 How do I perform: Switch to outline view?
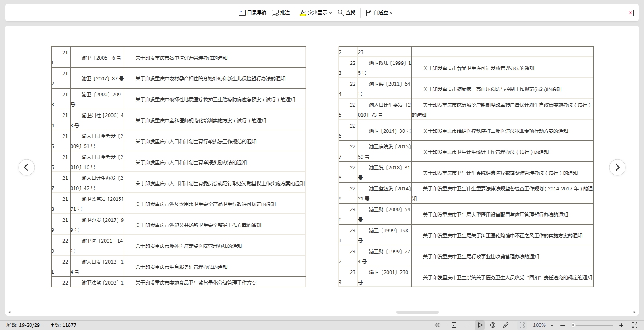467,325
